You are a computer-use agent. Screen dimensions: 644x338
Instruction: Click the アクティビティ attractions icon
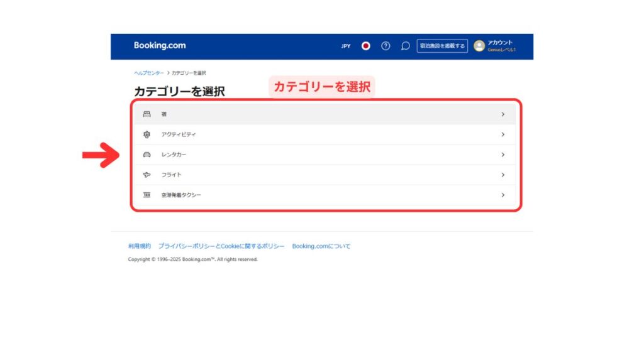147,134
